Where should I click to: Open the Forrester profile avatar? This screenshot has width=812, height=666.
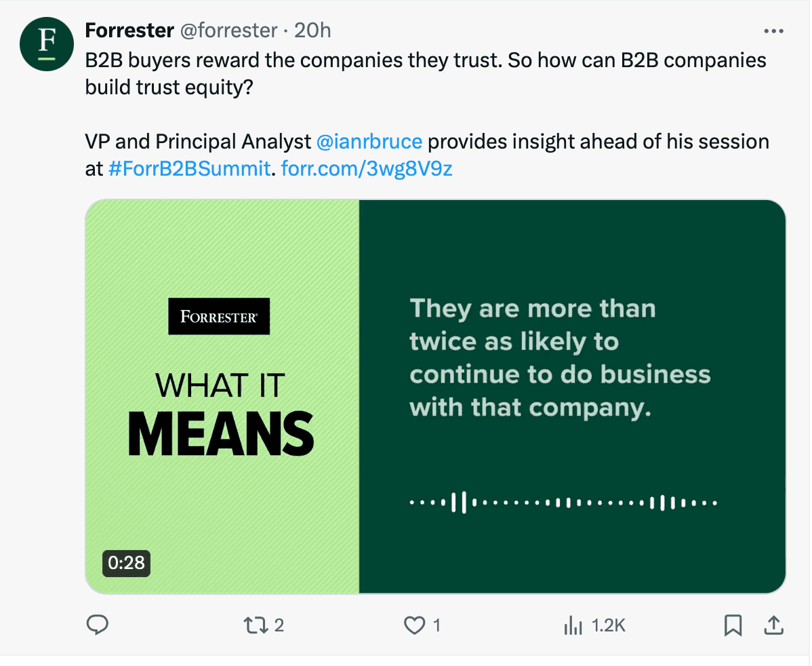tap(46, 44)
